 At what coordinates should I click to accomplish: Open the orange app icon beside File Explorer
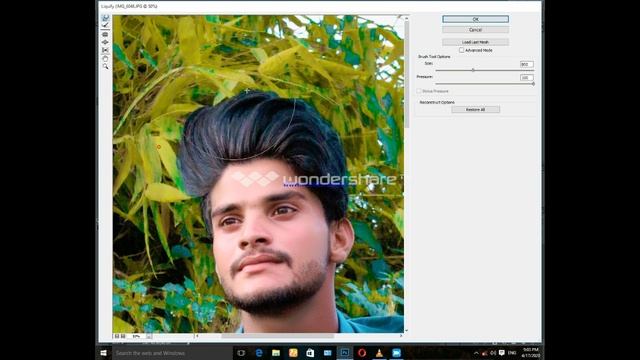(x=293, y=353)
